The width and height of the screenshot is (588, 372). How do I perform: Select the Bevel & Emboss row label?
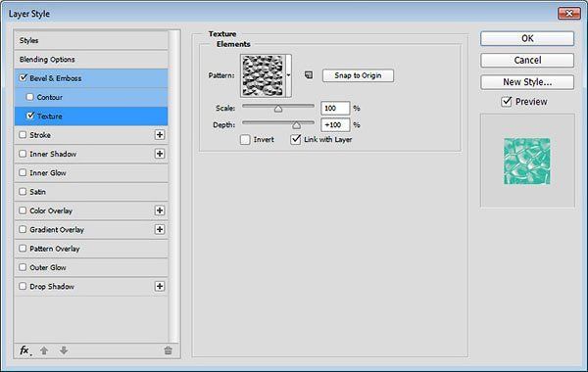pos(56,78)
